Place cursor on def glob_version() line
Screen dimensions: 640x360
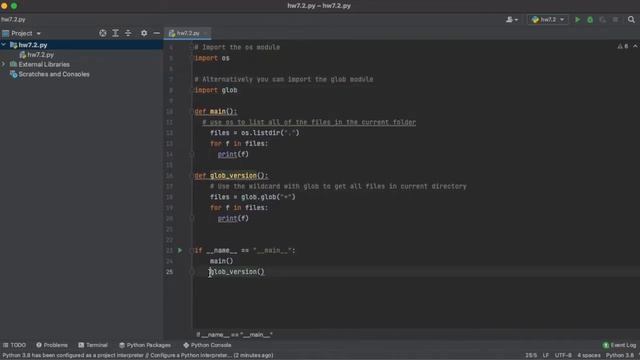point(231,176)
